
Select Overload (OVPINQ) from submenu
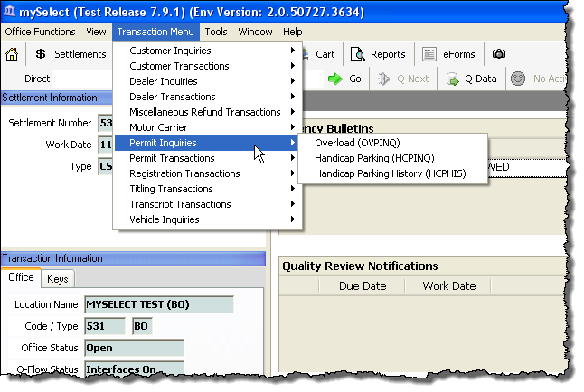pyautogui.click(x=356, y=143)
